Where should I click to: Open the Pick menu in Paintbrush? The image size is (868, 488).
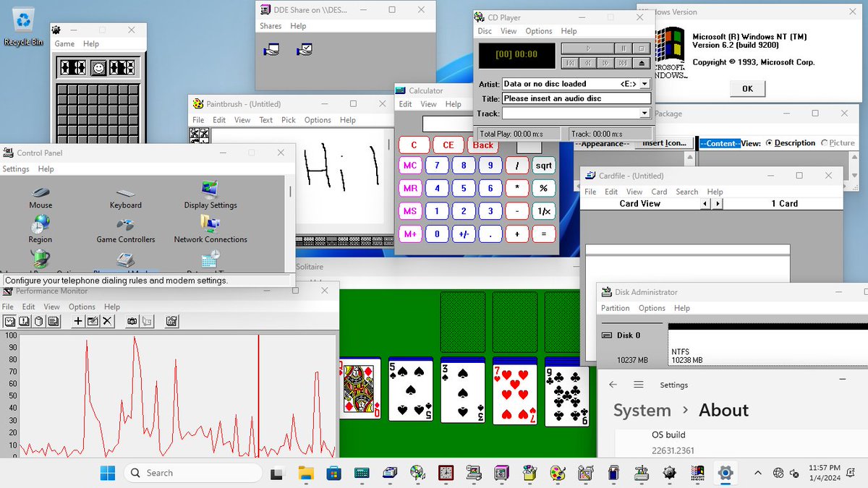pyautogui.click(x=289, y=120)
